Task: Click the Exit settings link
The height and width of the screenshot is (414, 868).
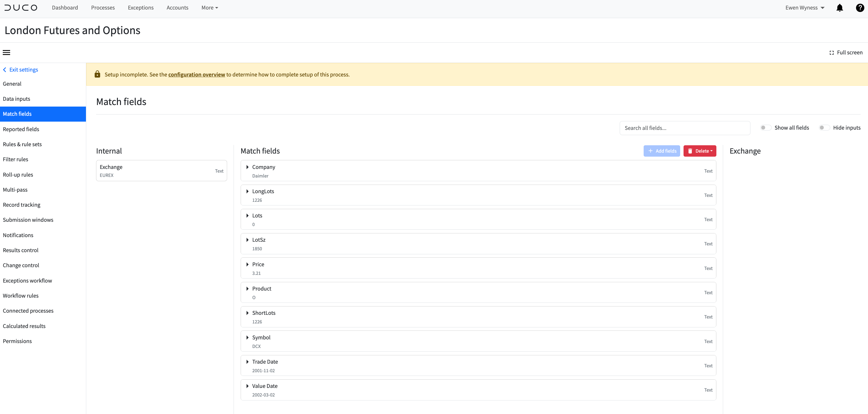Action: pos(24,69)
